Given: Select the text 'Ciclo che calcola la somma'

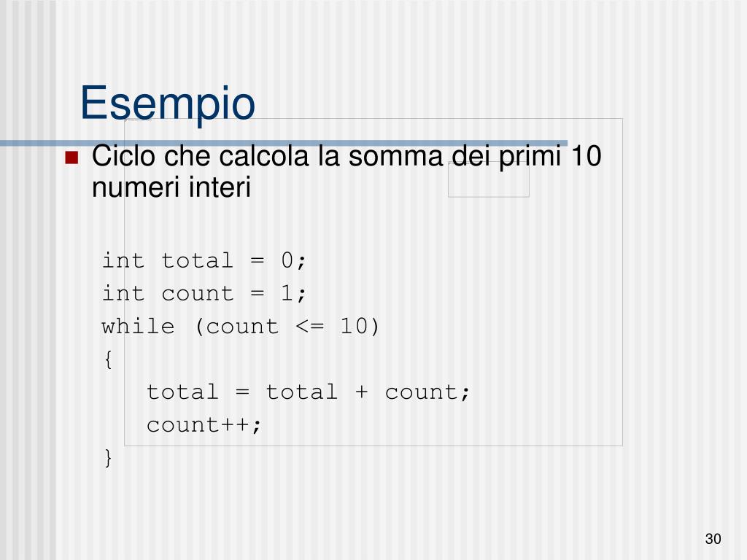Looking at the screenshot, I should (x=268, y=156).
